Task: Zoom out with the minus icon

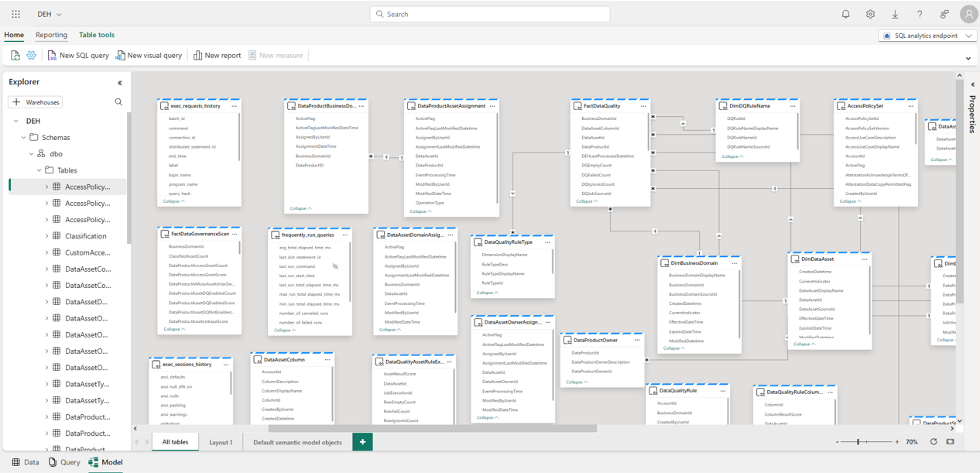Action: pyautogui.click(x=837, y=442)
